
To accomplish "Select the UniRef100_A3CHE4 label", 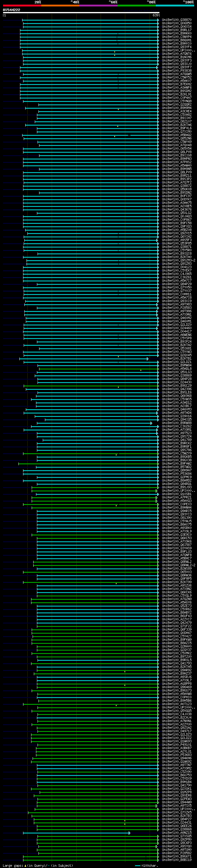I will [176, 111].
